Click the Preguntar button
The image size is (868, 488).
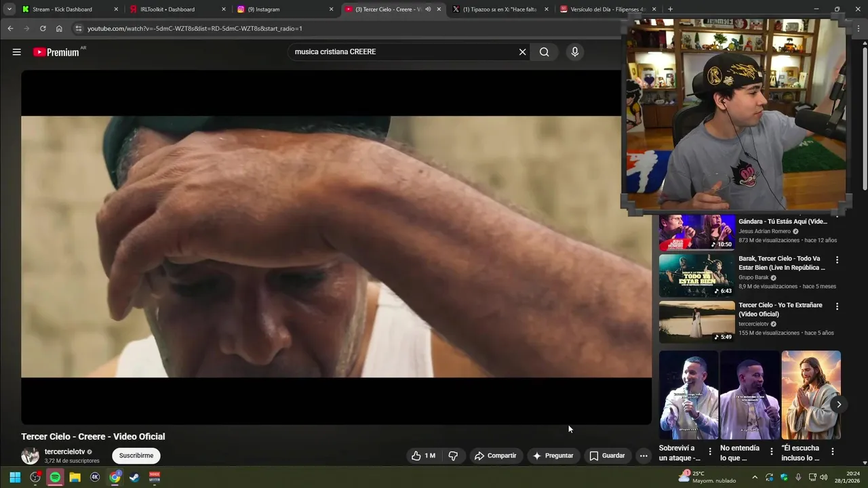click(x=553, y=455)
